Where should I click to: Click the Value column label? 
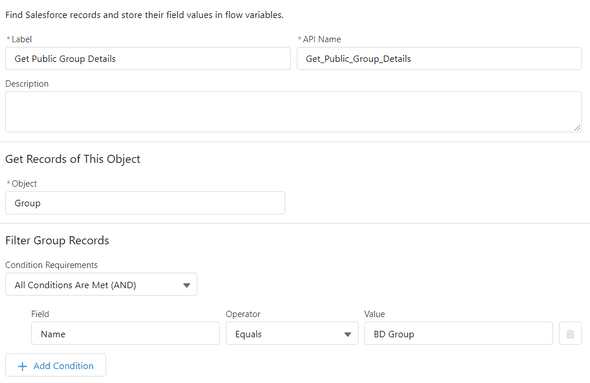(374, 314)
